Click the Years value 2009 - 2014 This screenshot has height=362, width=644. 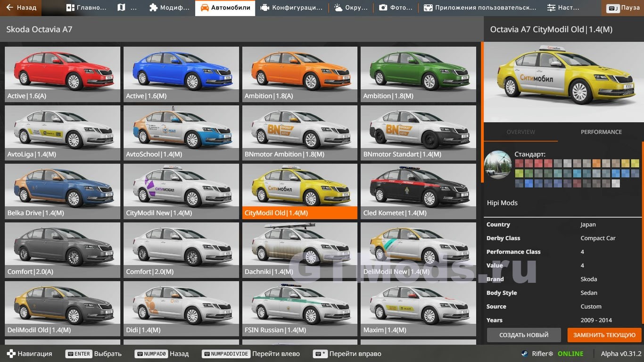click(x=596, y=320)
